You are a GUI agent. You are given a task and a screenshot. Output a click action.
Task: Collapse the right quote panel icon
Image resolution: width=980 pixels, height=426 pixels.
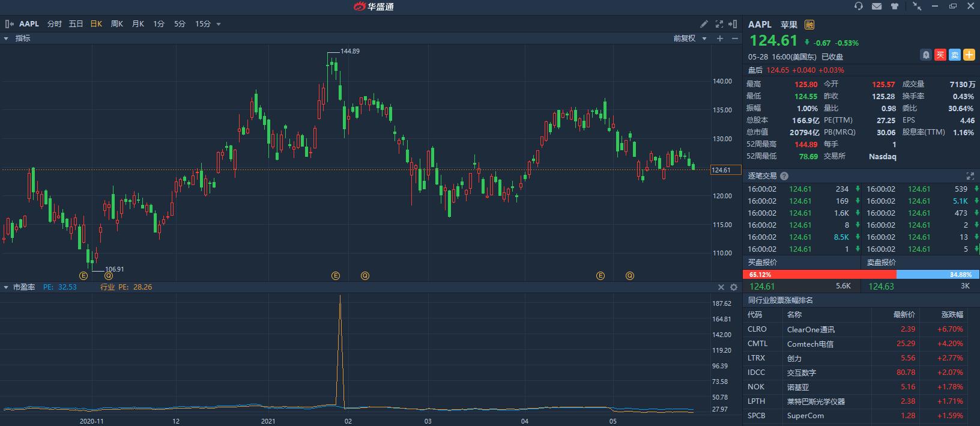click(733, 24)
